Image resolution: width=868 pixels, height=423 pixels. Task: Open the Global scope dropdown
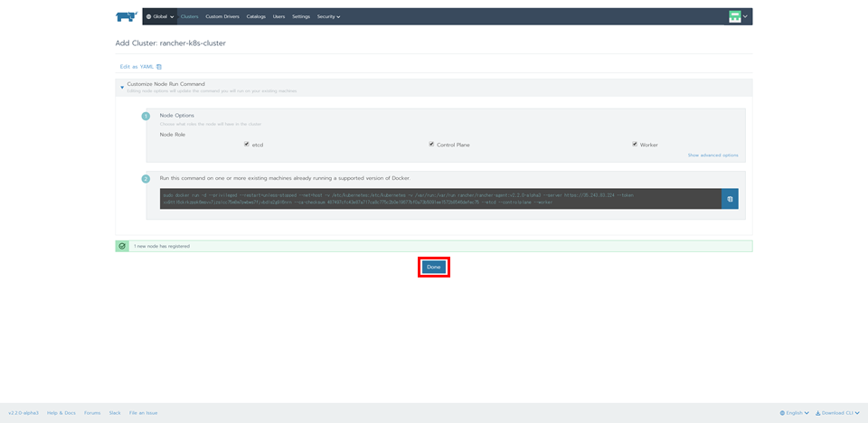pyautogui.click(x=160, y=16)
